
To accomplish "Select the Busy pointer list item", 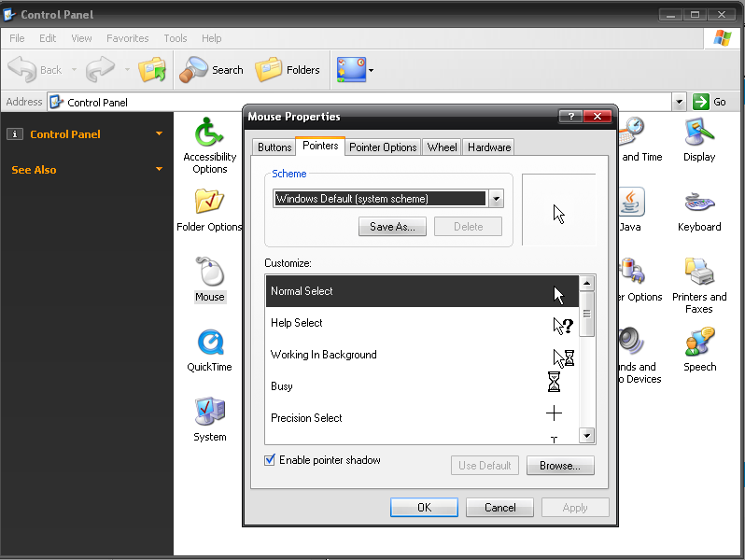I will point(422,386).
